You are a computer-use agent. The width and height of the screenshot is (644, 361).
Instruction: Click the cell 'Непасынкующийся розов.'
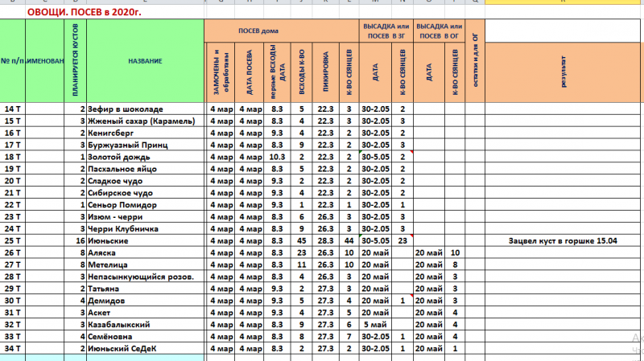pyautogui.click(x=145, y=277)
